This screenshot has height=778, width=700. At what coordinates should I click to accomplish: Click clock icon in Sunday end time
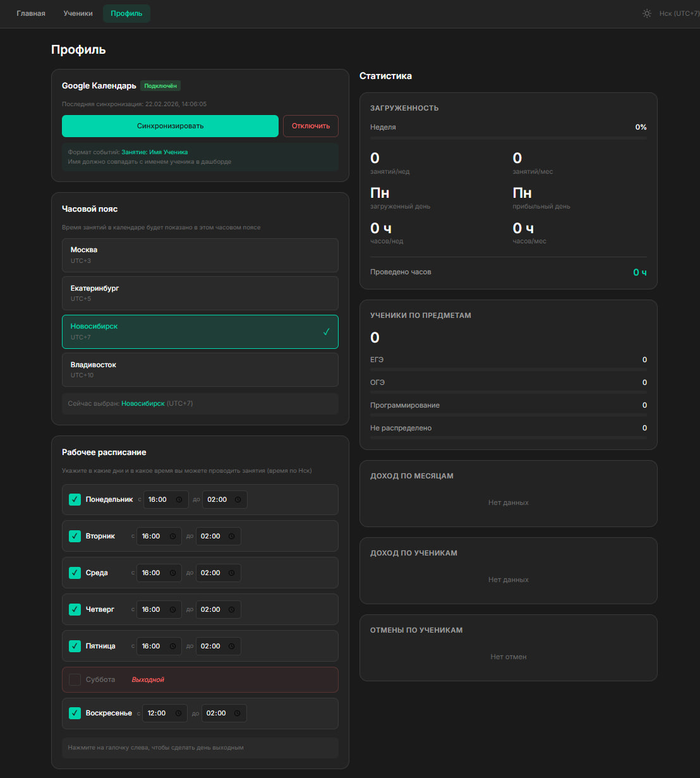[238, 714]
